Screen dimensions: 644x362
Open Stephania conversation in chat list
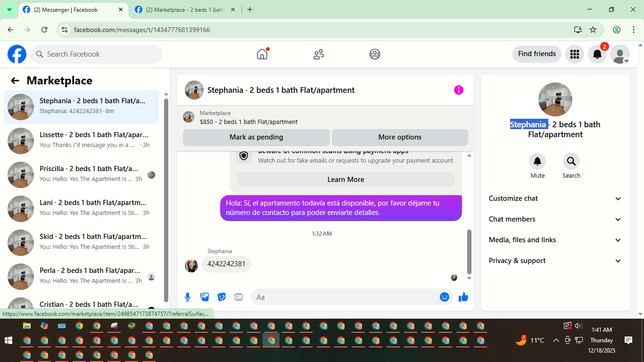pos(82,107)
